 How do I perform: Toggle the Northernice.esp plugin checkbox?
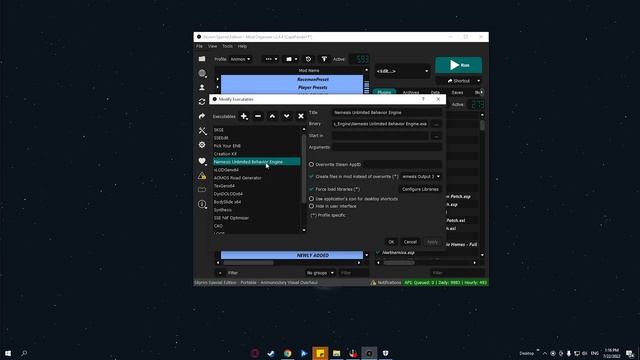pos(378,253)
